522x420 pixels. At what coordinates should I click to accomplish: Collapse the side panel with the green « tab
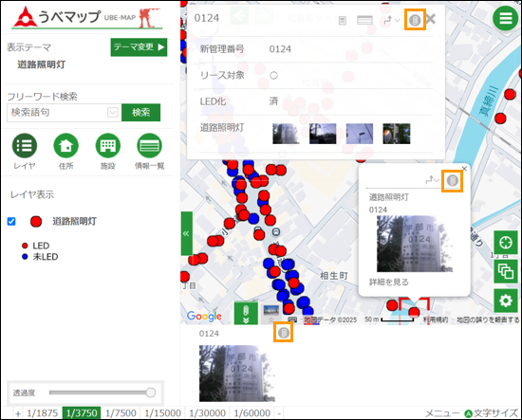pyautogui.click(x=186, y=233)
